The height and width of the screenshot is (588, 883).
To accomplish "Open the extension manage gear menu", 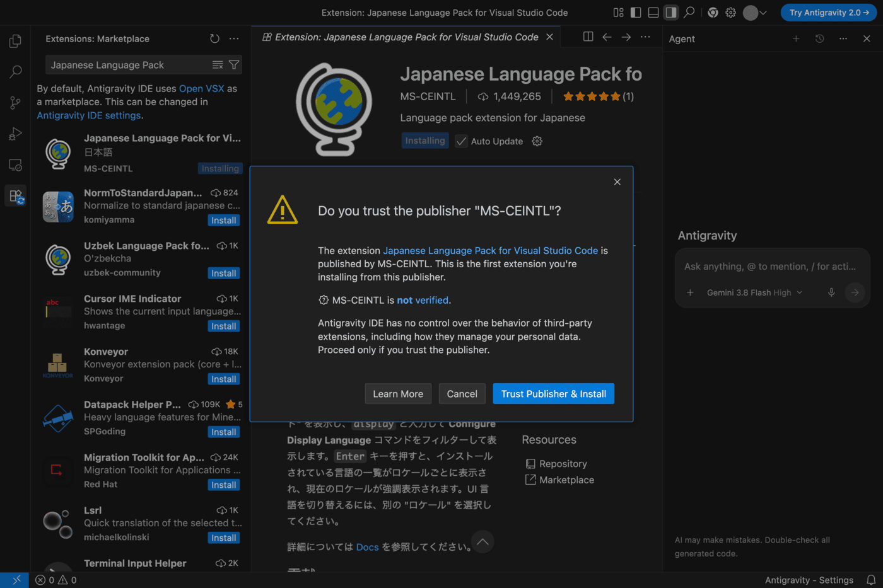I will click(x=537, y=141).
